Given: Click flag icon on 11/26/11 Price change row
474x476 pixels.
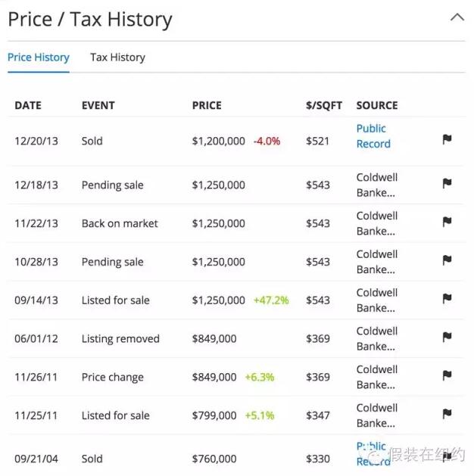Looking at the screenshot, I should coord(447,375).
